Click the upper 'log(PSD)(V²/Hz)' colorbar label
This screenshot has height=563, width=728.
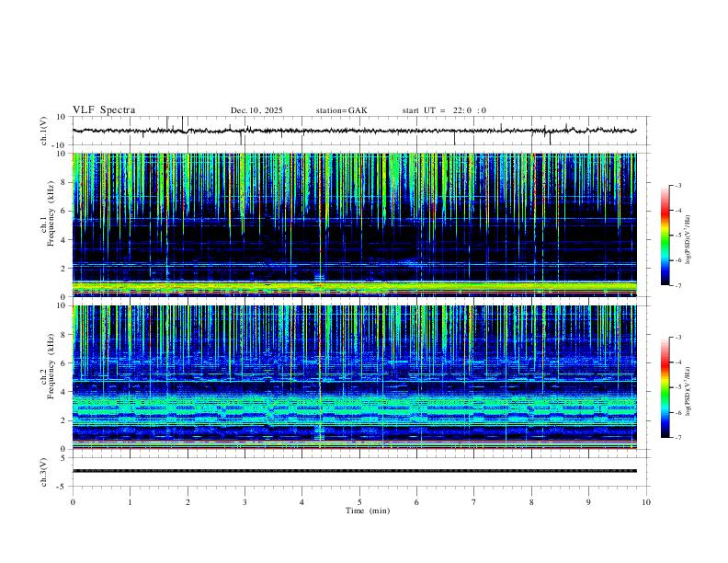coord(688,240)
